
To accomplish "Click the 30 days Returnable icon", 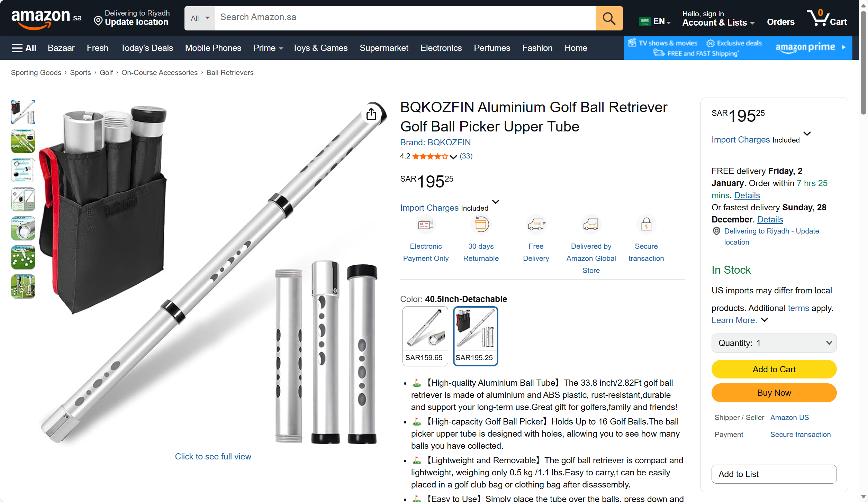I will [x=481, y=225].
